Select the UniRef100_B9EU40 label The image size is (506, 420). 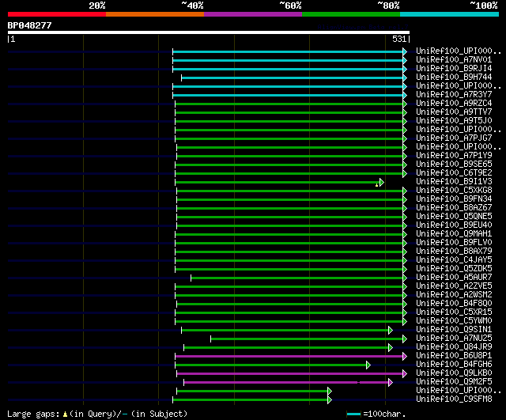(454, 225)
